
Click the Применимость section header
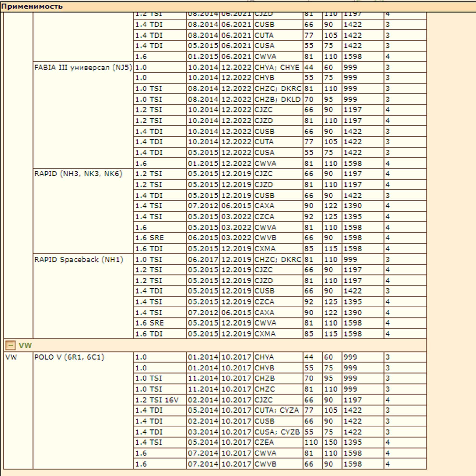32,6
